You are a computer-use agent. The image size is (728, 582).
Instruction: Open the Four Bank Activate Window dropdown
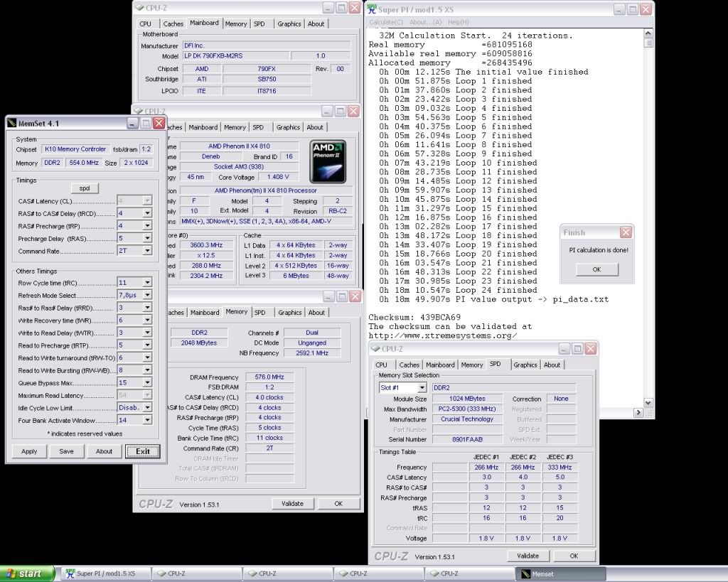coord(147,421)
